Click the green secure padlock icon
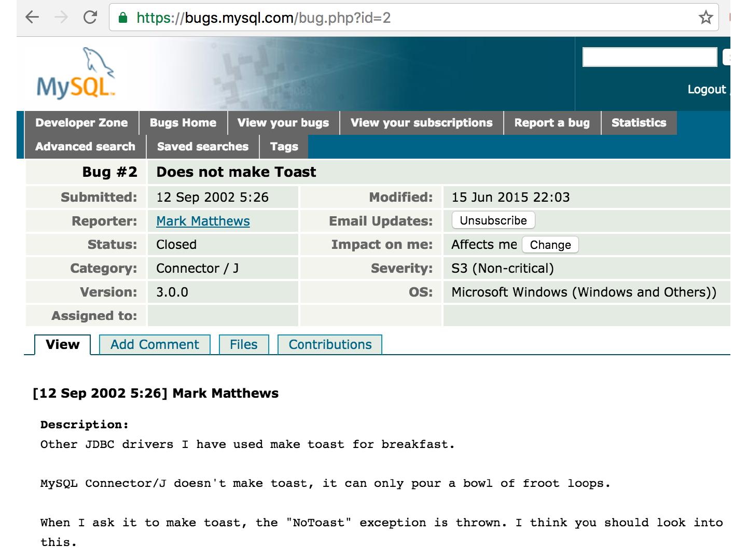747x560 pixels. (x=123, y=18)
